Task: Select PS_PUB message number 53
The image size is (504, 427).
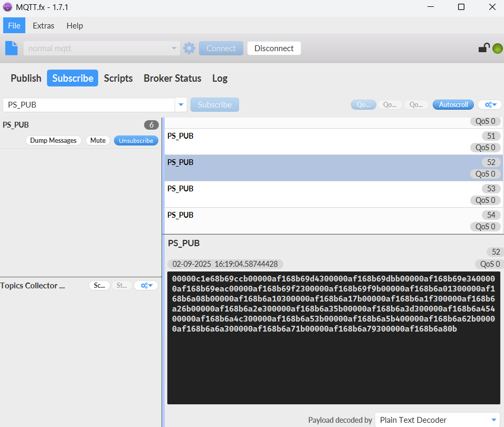Action: [334, 194]
